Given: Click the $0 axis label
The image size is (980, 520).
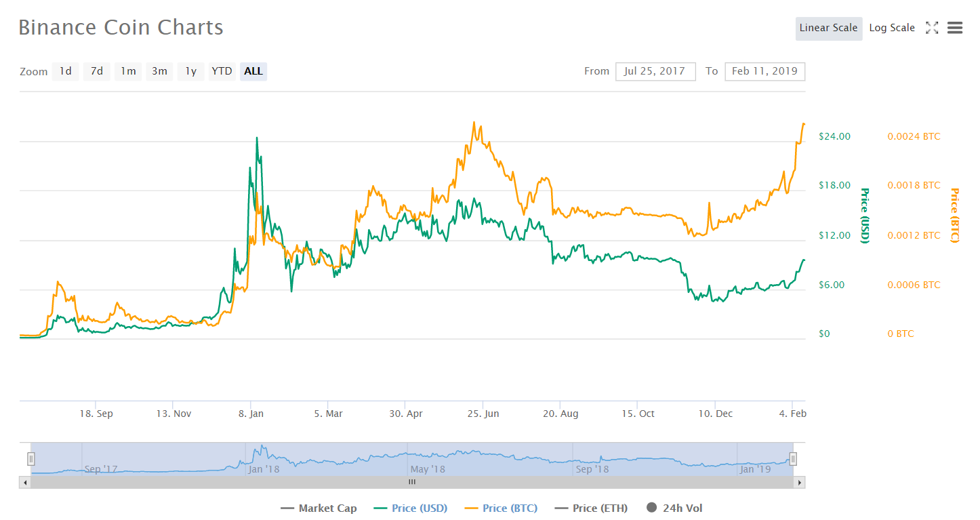Looking at the screenshot, I should (825, 334).
